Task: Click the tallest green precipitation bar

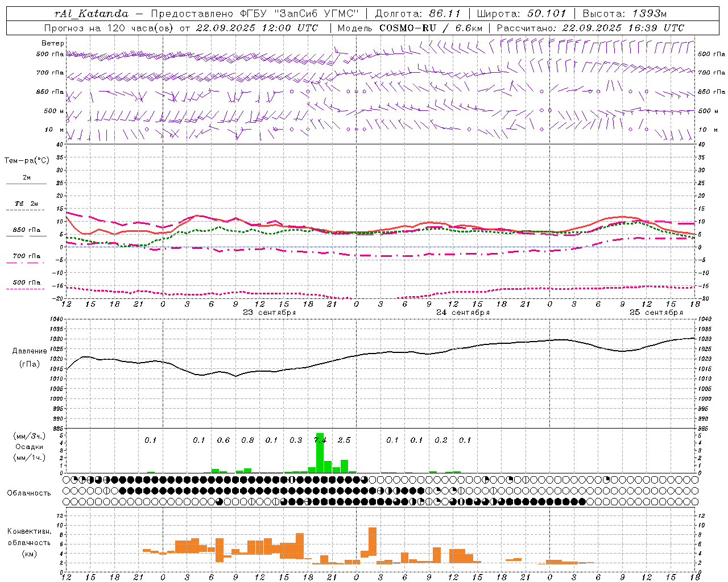Action: pos(320,453)
